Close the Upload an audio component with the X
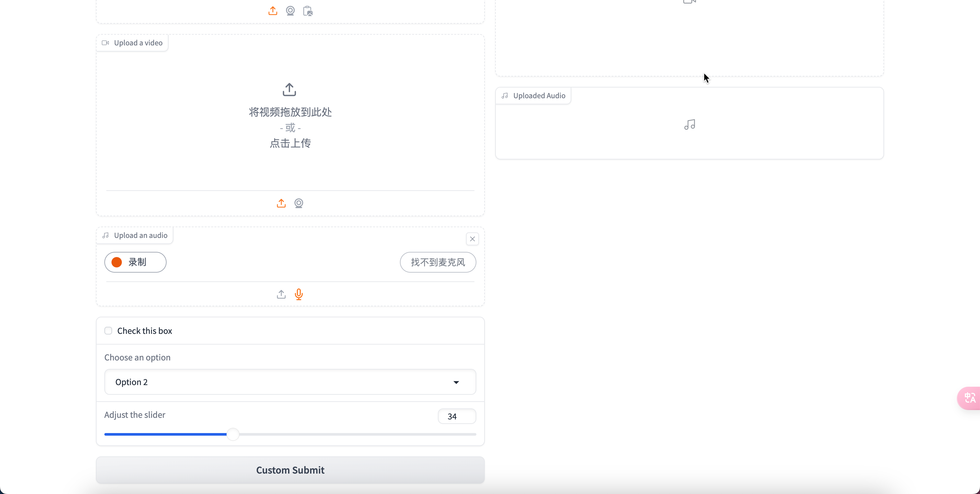980x494 pixels. coord(472,239)
